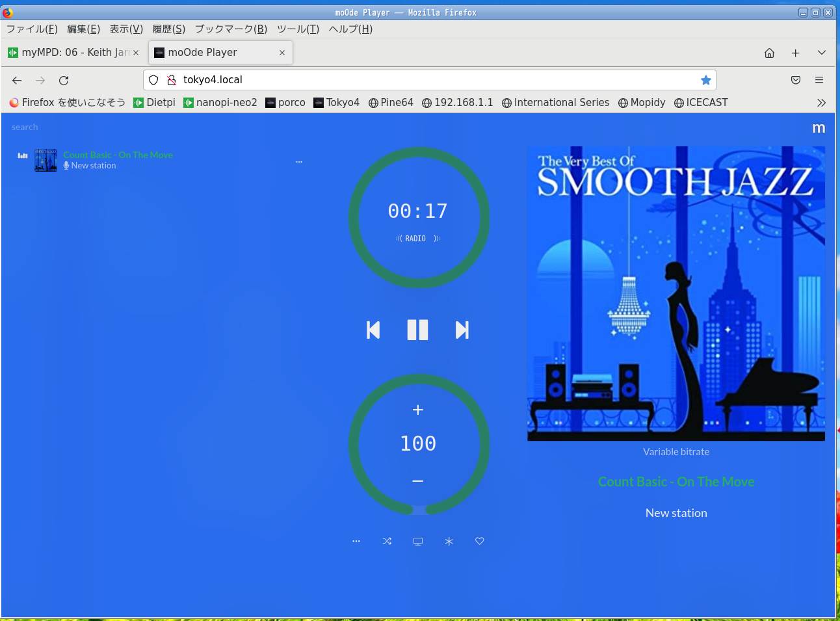Open the ブックマーク(B) menu
840x621 pixels.
[x=231, y=29]
